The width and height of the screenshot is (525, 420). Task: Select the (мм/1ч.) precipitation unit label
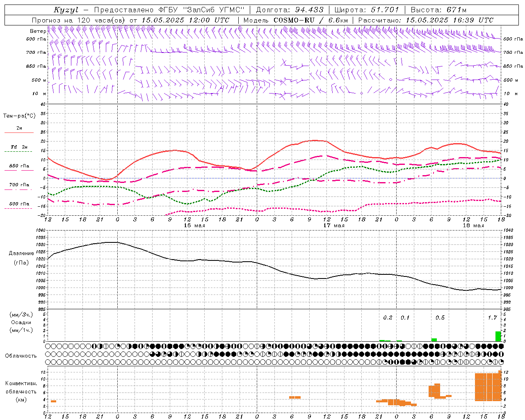click(x=21, y=330)
